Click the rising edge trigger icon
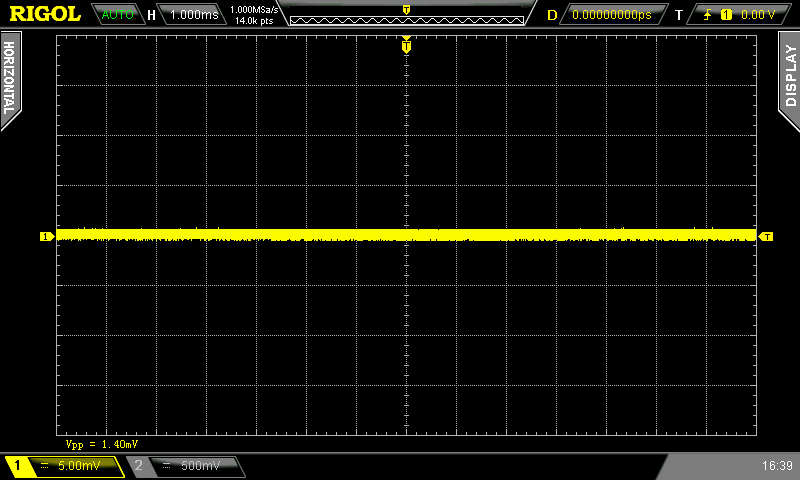Viewport: 800px width, 480px height. coord(707,15)
